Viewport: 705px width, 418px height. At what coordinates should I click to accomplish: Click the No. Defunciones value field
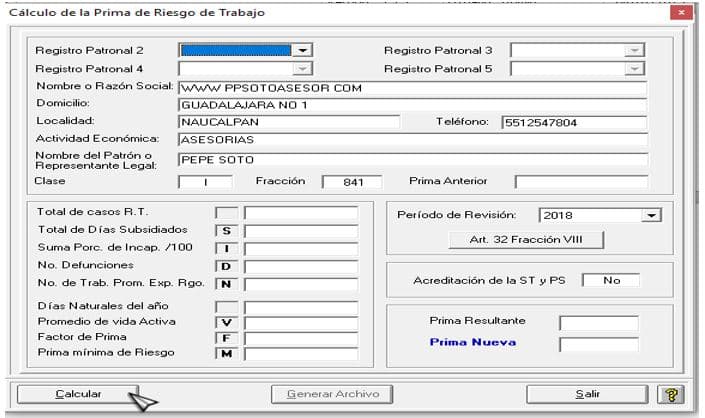point(301,267)
